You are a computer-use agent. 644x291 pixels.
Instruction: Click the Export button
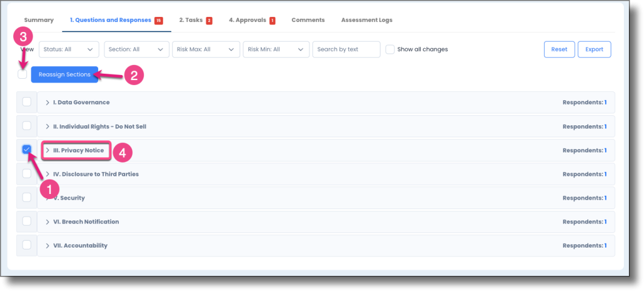click(594, 49)
